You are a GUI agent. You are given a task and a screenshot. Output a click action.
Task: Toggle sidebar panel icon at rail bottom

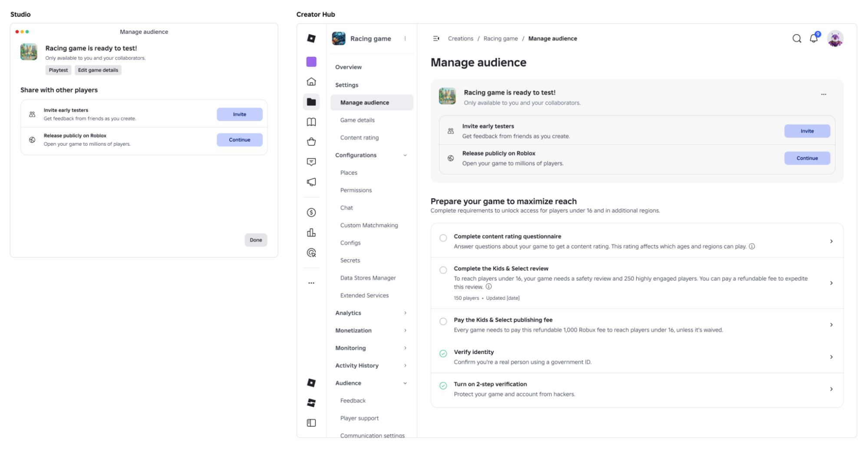(x=311, y=423)
